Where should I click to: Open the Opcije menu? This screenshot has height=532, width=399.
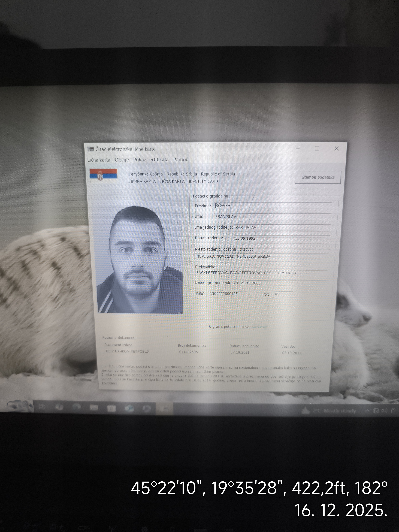tap(122, 160)
